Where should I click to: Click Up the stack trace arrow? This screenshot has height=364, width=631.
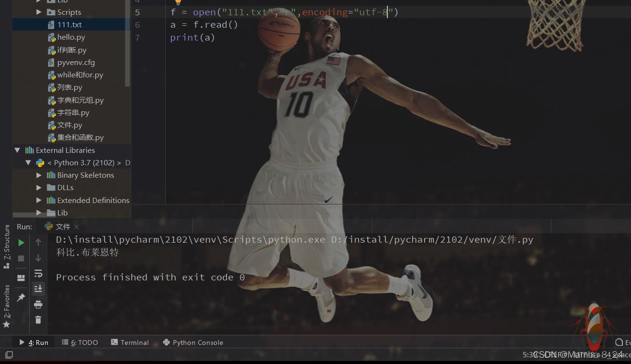click(38, 243)
